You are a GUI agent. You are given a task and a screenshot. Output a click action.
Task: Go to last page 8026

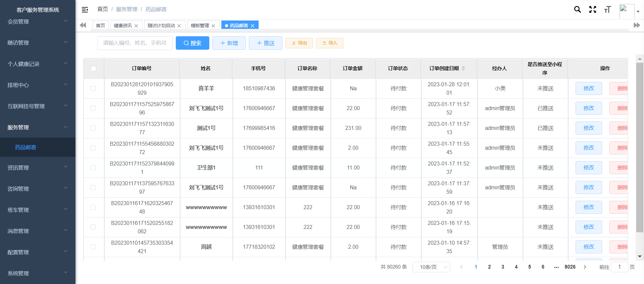coord(570,267)
